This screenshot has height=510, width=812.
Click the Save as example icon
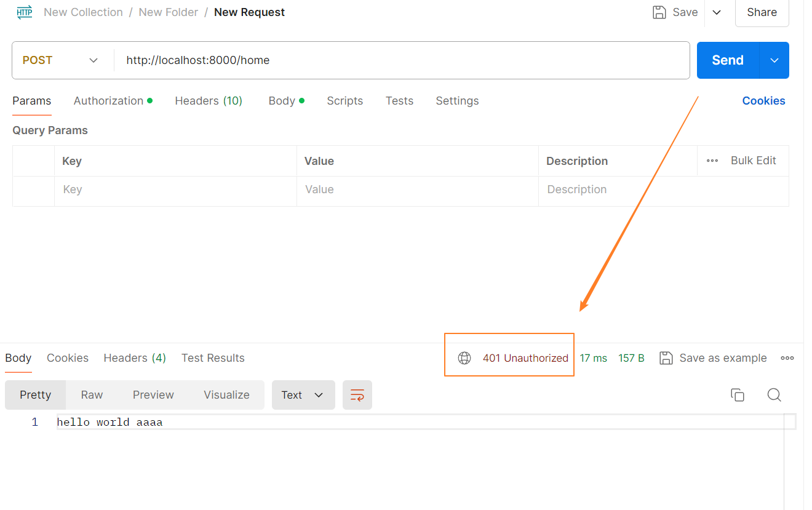tap(666, 358)
